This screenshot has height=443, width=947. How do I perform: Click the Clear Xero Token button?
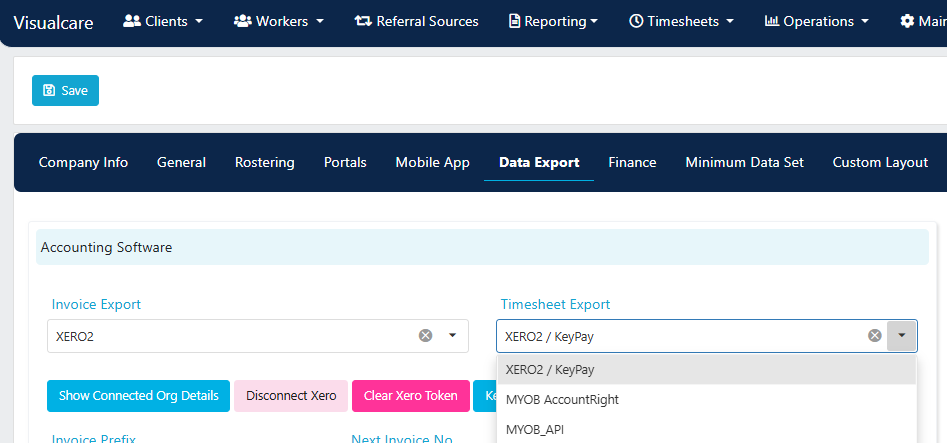click(x=411, y=396)
